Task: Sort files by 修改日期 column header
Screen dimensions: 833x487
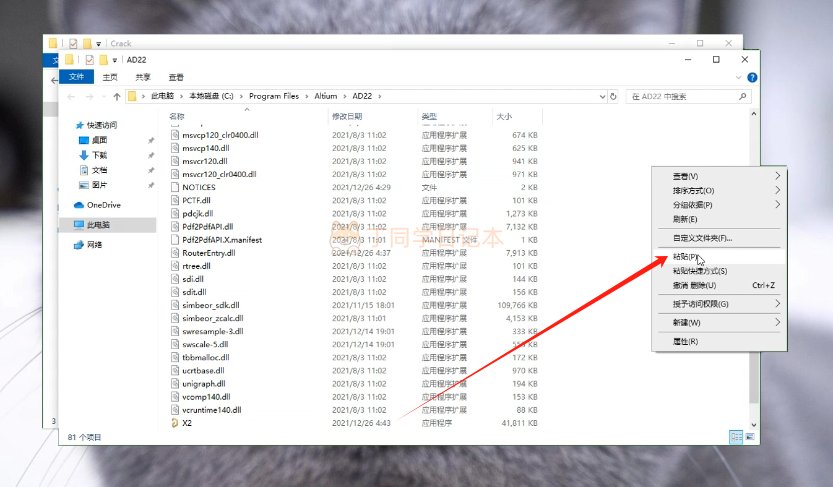Action: pos(346,116)
